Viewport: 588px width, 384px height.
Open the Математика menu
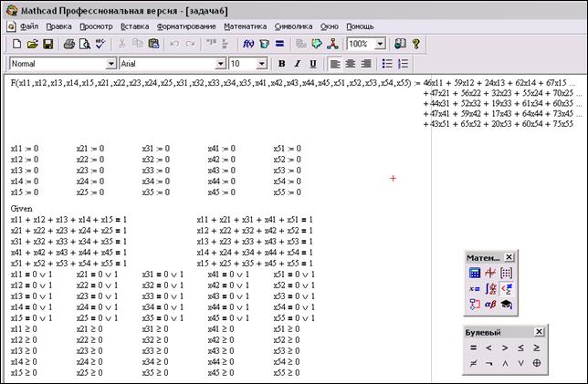(x=245, y=26)
